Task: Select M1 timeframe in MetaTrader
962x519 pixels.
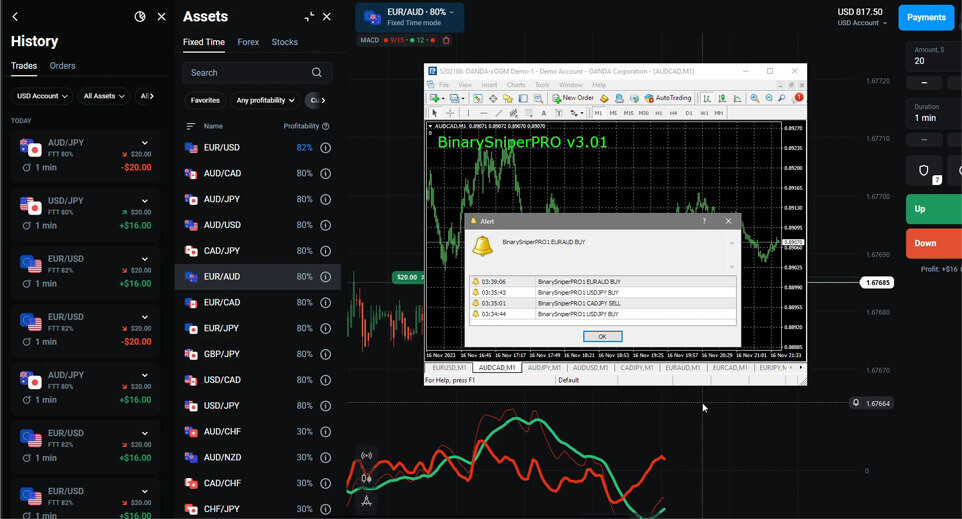Action: pyautogui.click(x=598, y=113)
